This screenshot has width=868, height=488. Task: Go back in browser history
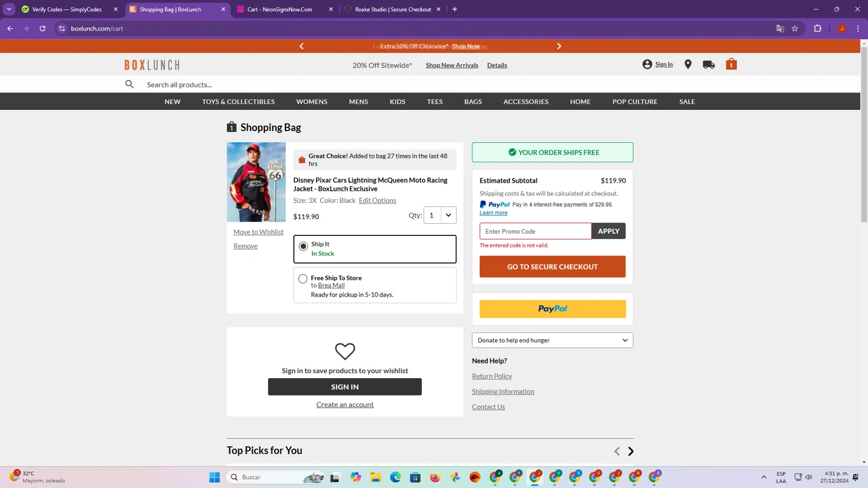(10, 28)
